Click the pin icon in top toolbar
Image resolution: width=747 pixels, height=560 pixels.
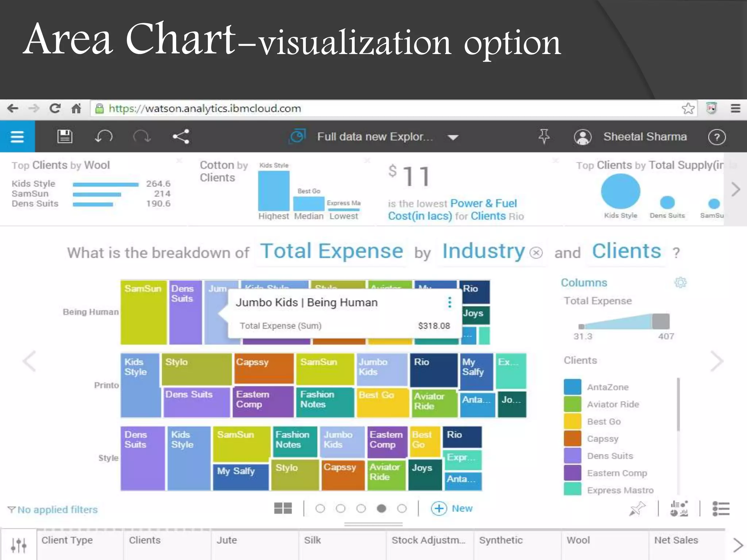click(x=544, y=137)
